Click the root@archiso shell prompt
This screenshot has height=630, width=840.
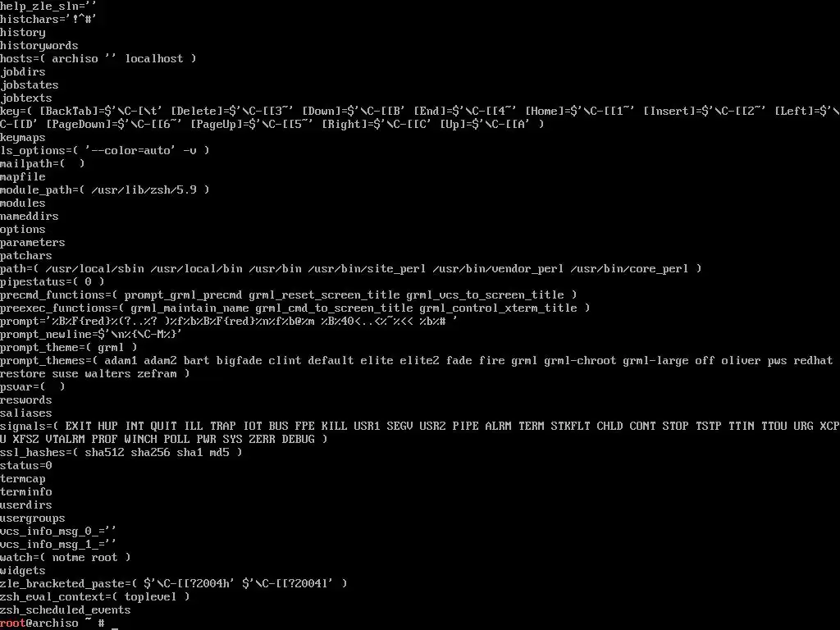[52, 623]
